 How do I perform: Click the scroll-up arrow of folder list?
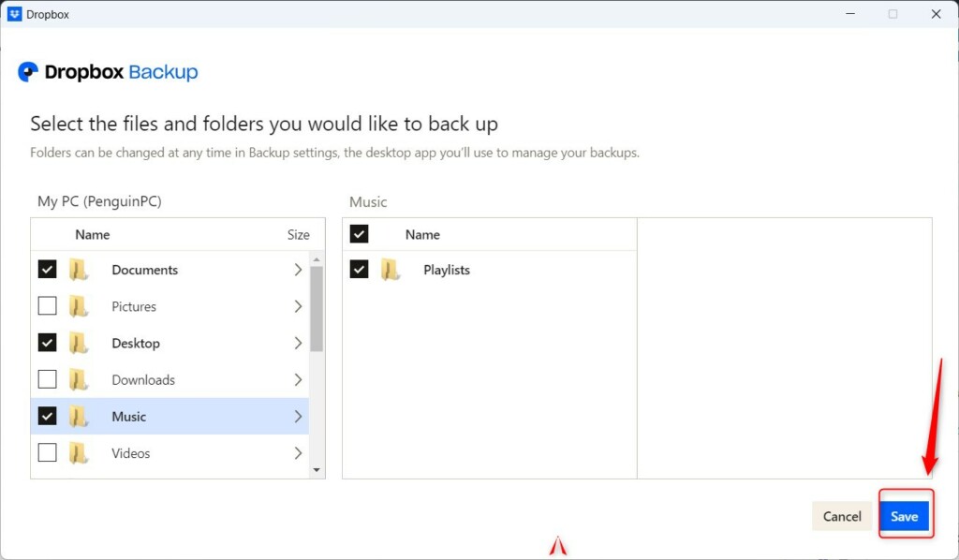pos(317,259)
